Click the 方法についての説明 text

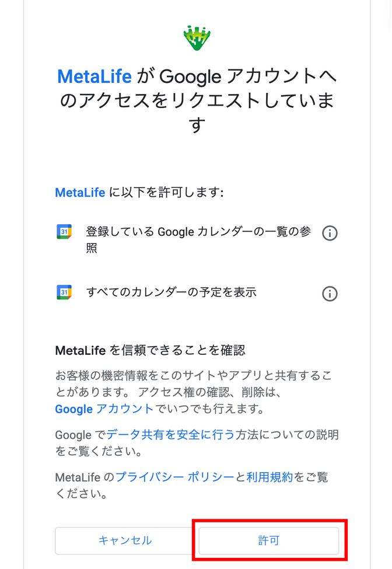coord(287,434)
